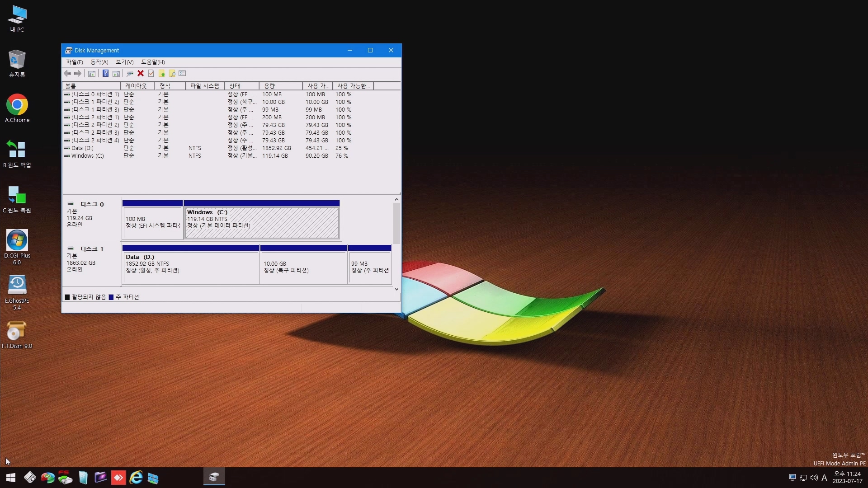Image resolution: width=868 pixels, height=488 pixels.
Task: Select the 10.00 GB recovery partition block
Action: 303,264
